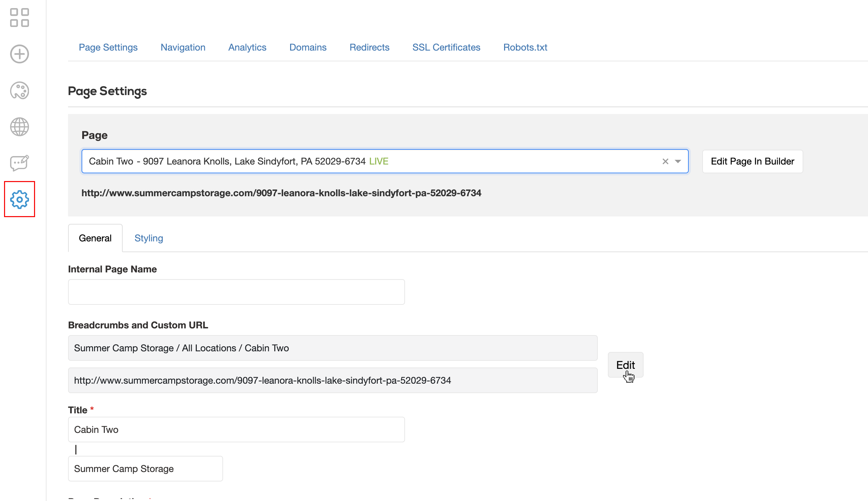The width and height of the screenshot is (868, 501).
Task: Click the add plus circle icon
Action: coord(19,54)
